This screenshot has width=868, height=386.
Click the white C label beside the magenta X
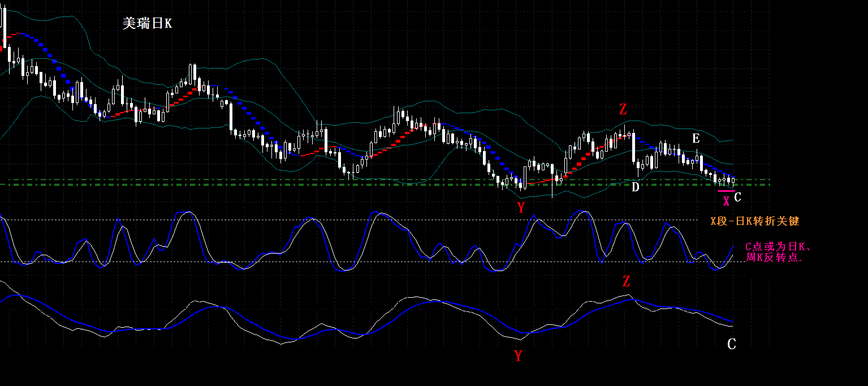tap(737, 198)
